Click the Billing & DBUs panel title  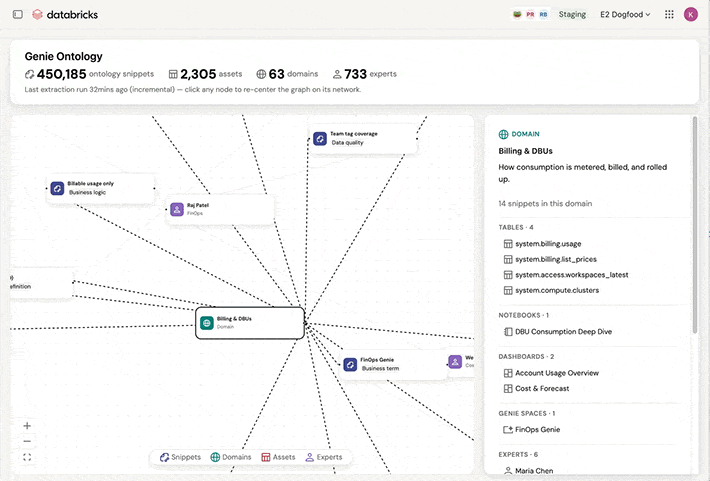click(525, 151)
